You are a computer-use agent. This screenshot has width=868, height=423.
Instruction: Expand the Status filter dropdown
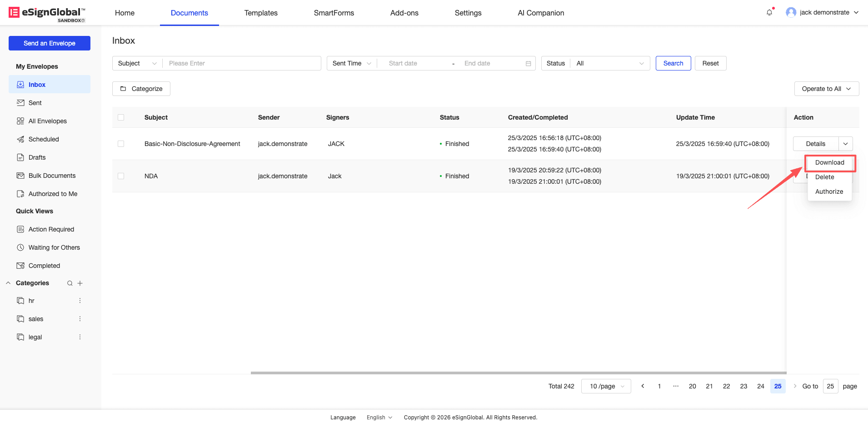coord(609,63)
